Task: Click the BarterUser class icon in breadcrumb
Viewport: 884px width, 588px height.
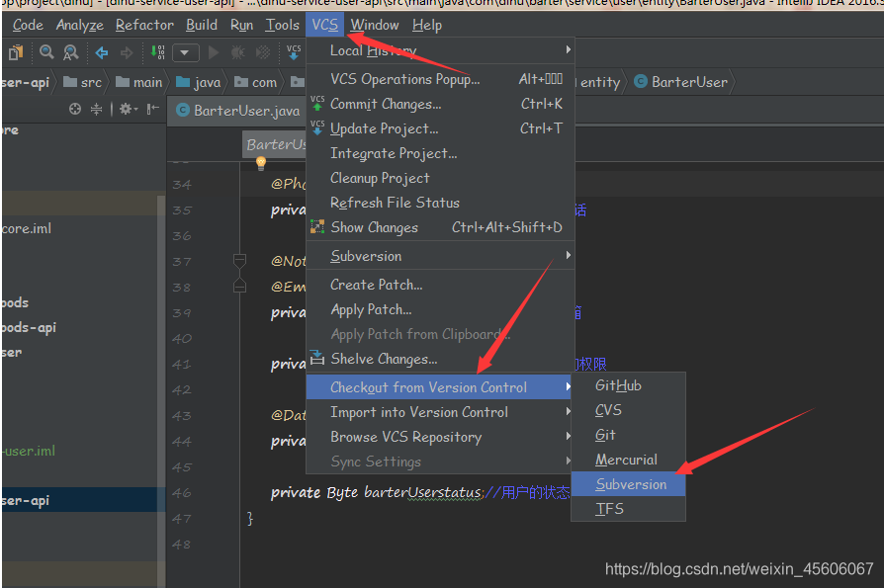Action: 641,82
